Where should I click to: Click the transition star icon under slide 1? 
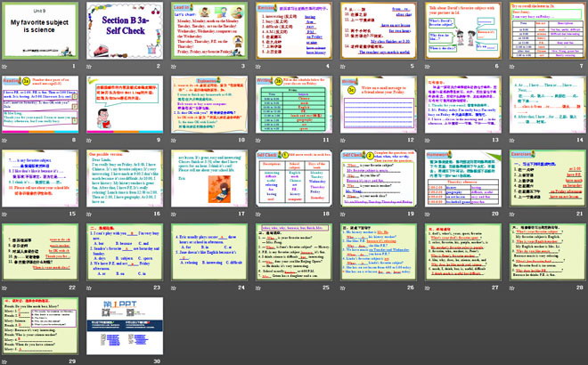point(4,66)
